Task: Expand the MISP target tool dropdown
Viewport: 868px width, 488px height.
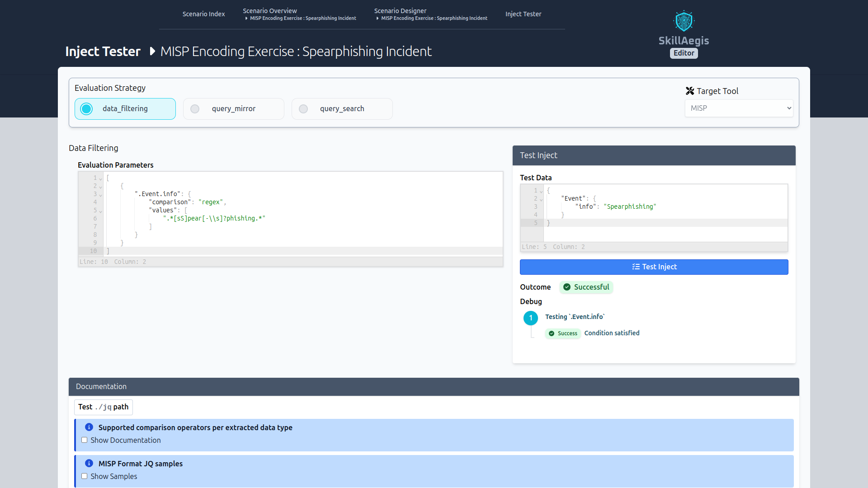Action: tap(739, 108)
